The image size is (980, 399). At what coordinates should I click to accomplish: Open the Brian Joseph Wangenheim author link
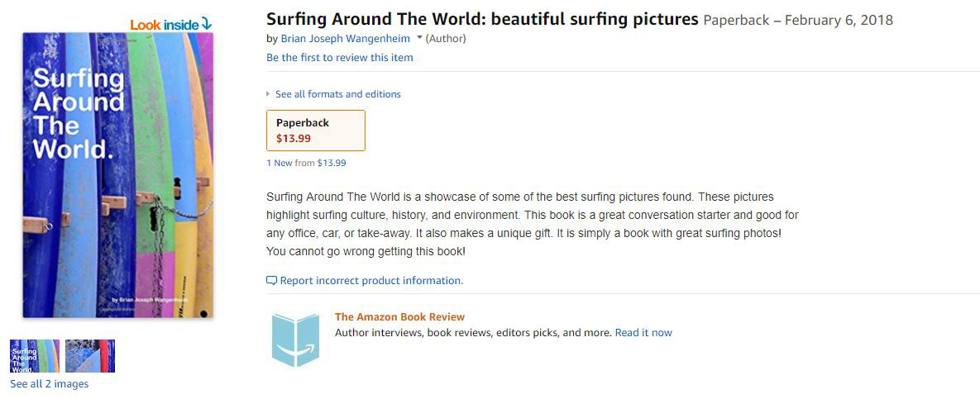(x=345, y=39)
